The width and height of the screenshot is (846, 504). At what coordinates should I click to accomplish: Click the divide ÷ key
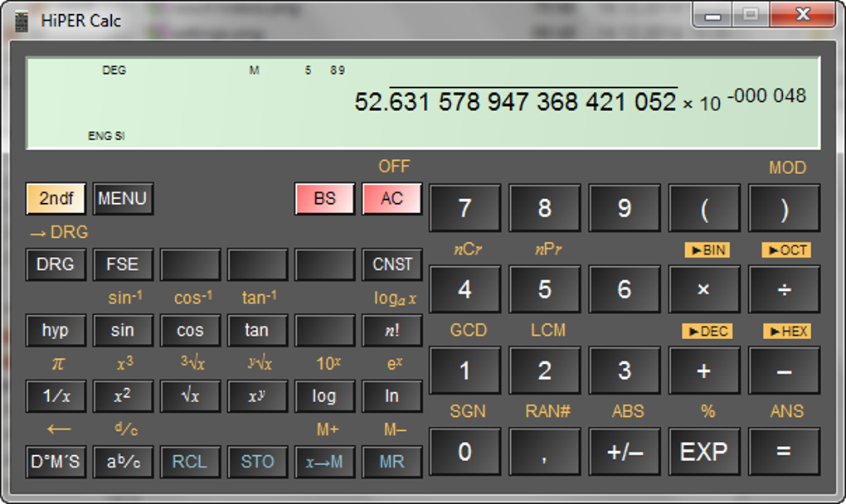coord(784,289)
